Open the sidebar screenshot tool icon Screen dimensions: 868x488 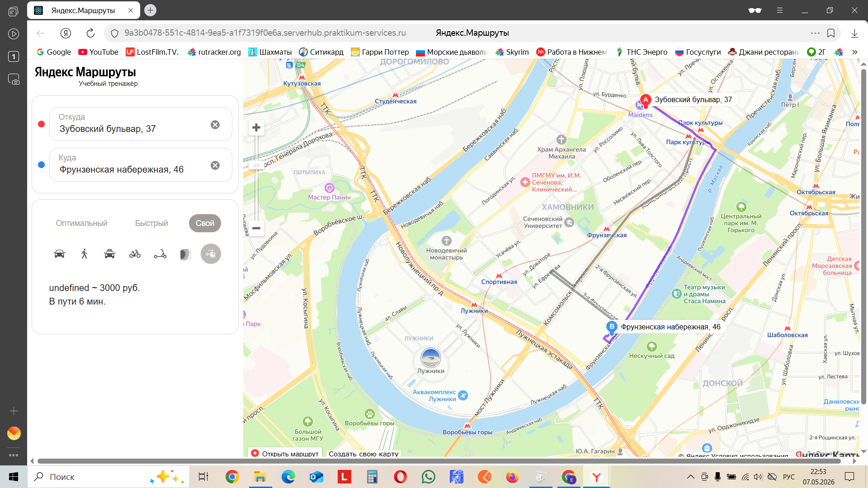[14, 80]
